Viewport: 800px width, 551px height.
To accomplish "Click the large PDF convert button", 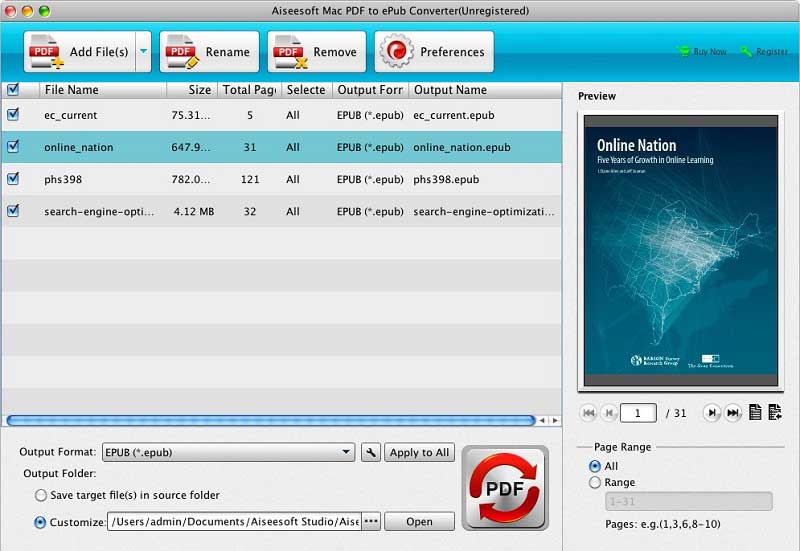I will pyautogui.click(x=505, y=488).
